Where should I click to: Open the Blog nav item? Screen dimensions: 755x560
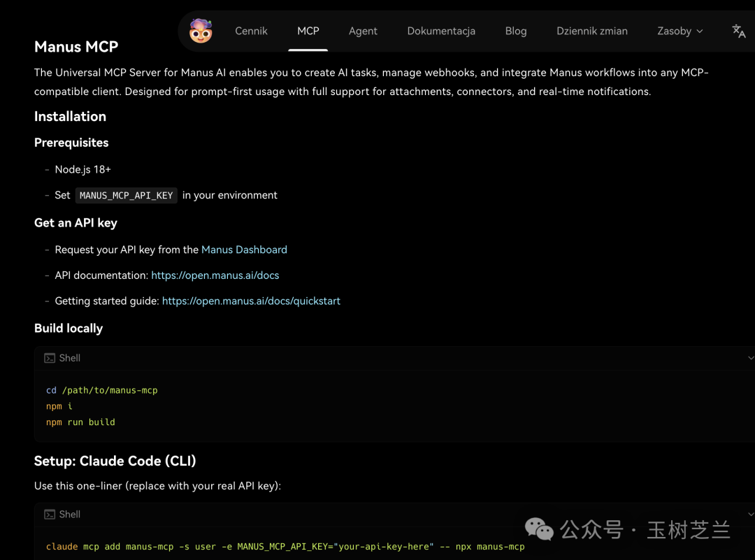(516, 31)
